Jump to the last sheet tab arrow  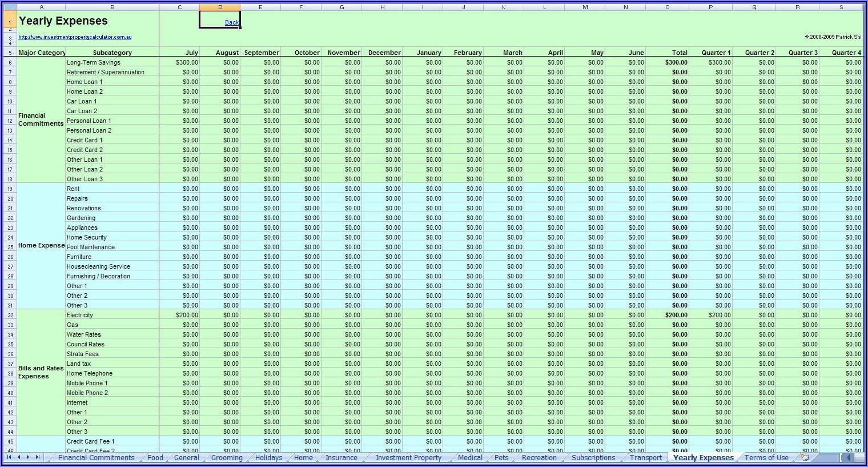pyautogui.click(x=38, y=457)
